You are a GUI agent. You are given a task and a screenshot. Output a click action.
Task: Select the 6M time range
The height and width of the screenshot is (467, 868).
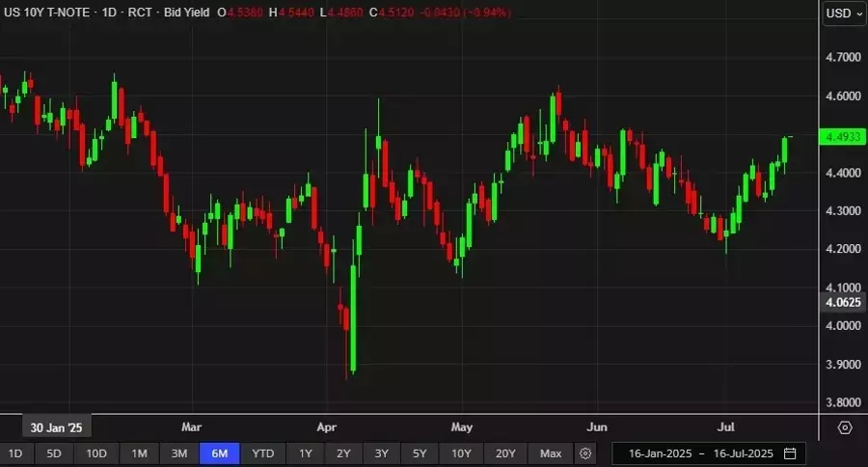tap(220, 453)
